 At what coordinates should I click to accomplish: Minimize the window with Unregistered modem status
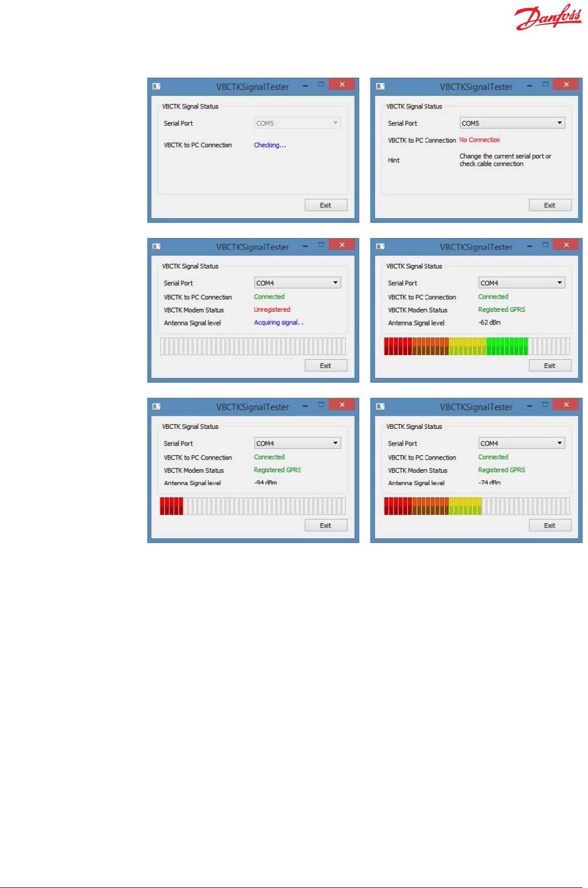click(x=305, y=246)
